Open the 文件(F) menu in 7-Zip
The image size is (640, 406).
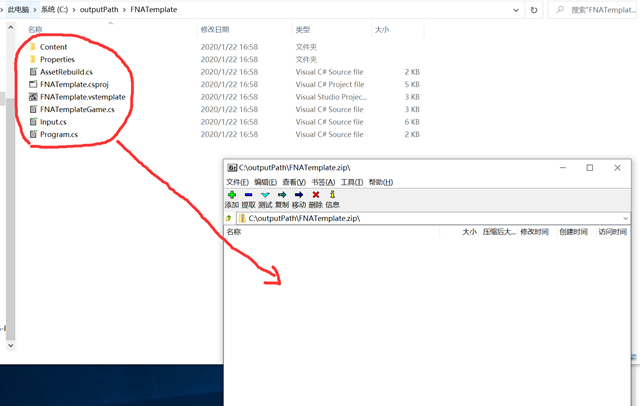pyautogui.click(x=237, y=182)
